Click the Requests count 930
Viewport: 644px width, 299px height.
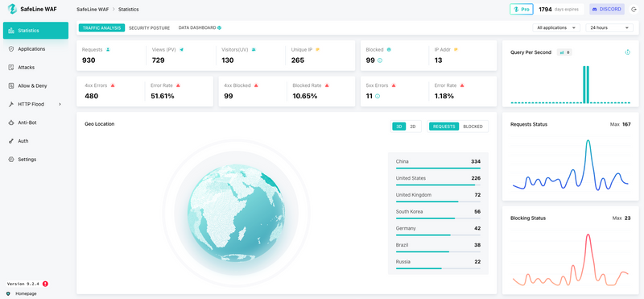[x=89, y=60]
